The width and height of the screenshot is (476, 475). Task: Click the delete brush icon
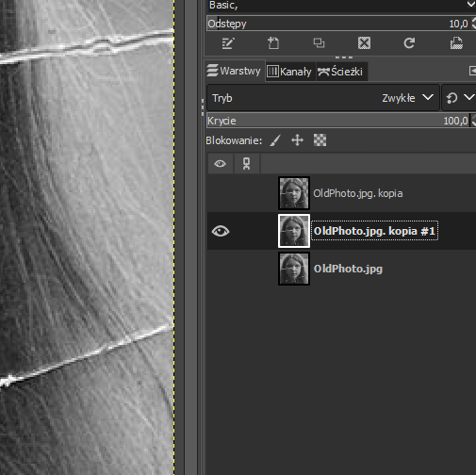pyautogui.click(x=364, y=43)
